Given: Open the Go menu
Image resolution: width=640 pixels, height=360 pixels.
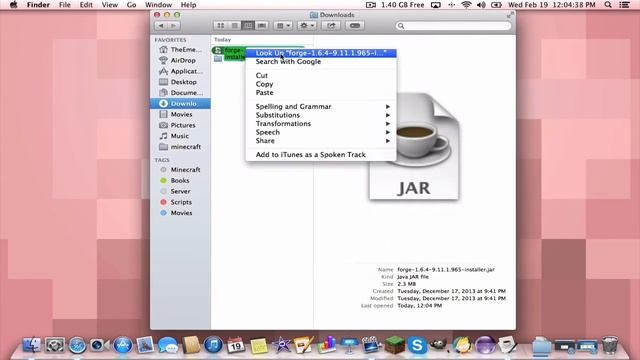Looking at the screenshot, I should [x=131, y=5].
